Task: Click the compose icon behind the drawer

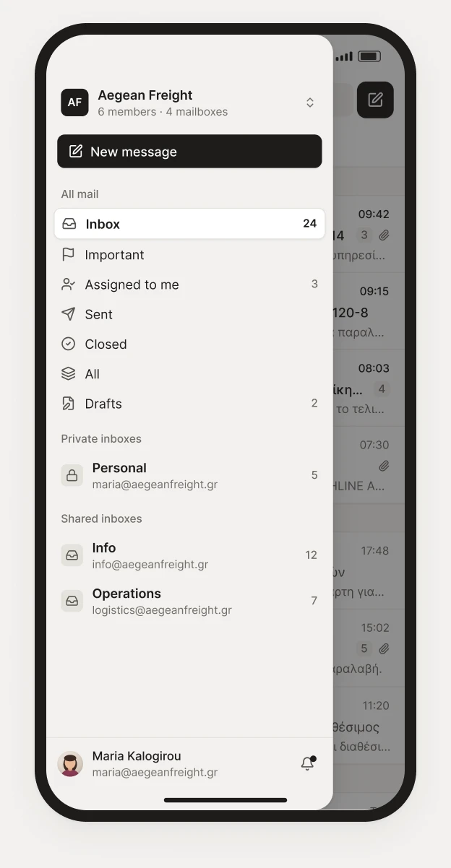Action: [x=375, y=100]
